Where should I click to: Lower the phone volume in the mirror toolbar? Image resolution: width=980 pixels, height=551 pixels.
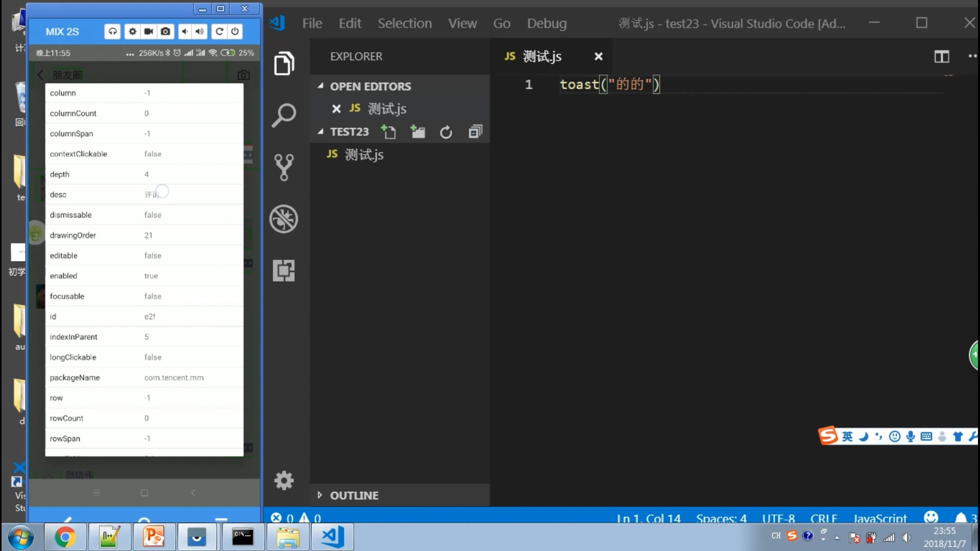pyautogui.click(x=185, y=32)
